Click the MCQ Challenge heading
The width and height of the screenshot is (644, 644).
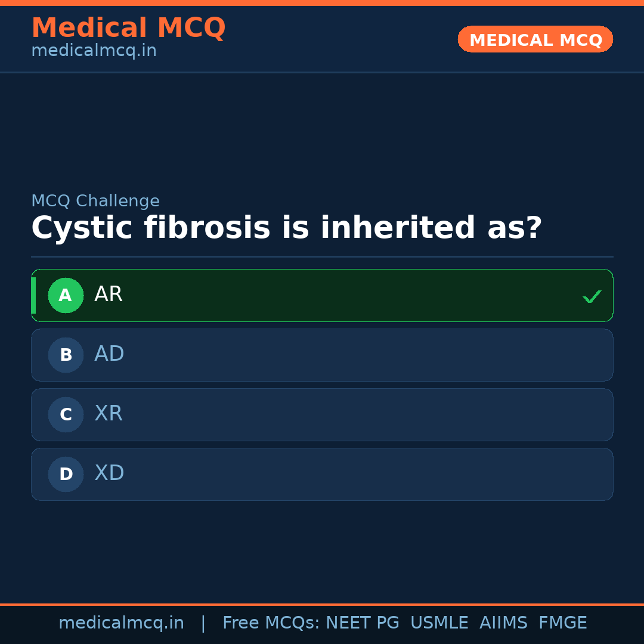95,201
